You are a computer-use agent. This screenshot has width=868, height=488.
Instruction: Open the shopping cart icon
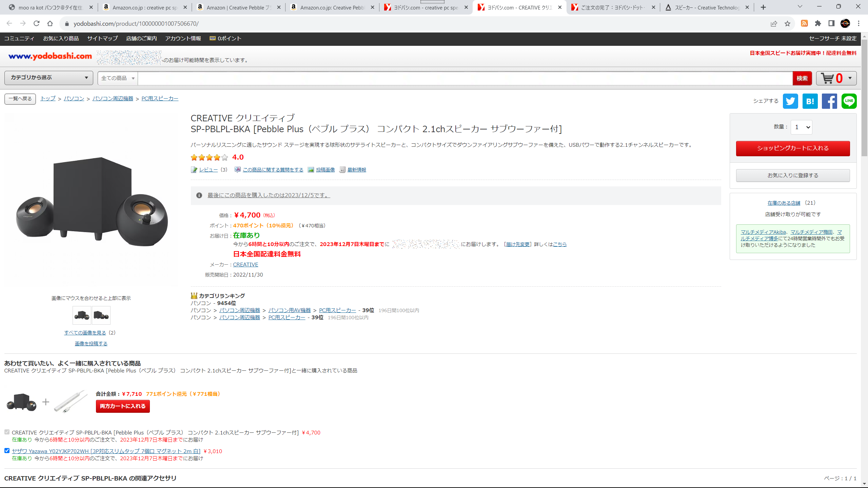click(828, 78)
